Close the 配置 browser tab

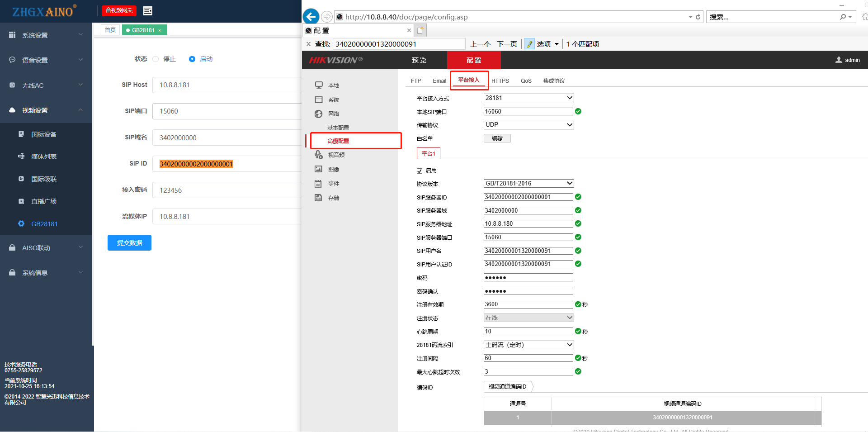click(x=409, y=30)
